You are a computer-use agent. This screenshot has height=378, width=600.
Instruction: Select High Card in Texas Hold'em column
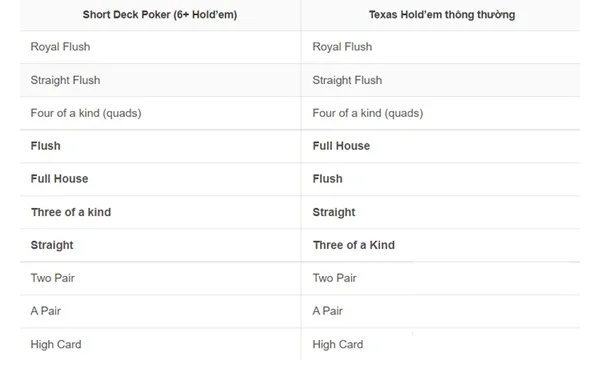338,344
